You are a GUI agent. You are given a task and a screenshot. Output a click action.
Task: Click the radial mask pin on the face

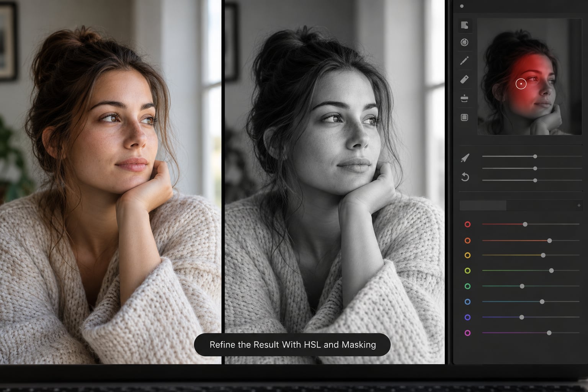click(x=521, y=84)
